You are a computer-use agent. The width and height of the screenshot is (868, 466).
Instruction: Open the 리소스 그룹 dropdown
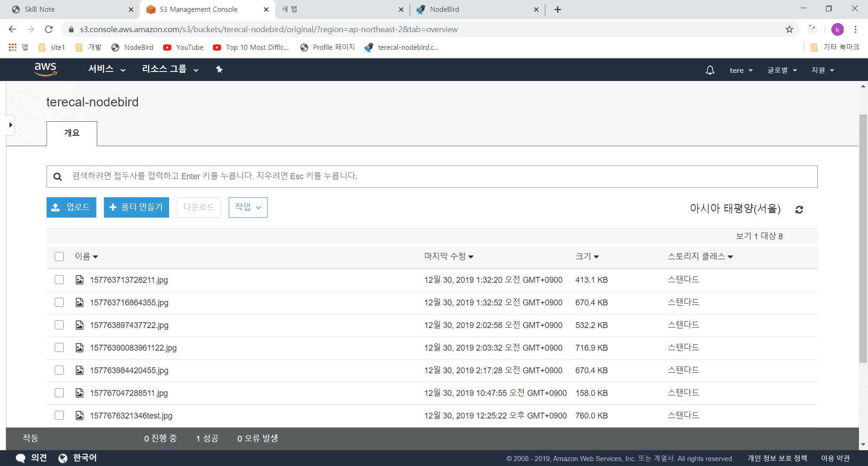170,69
